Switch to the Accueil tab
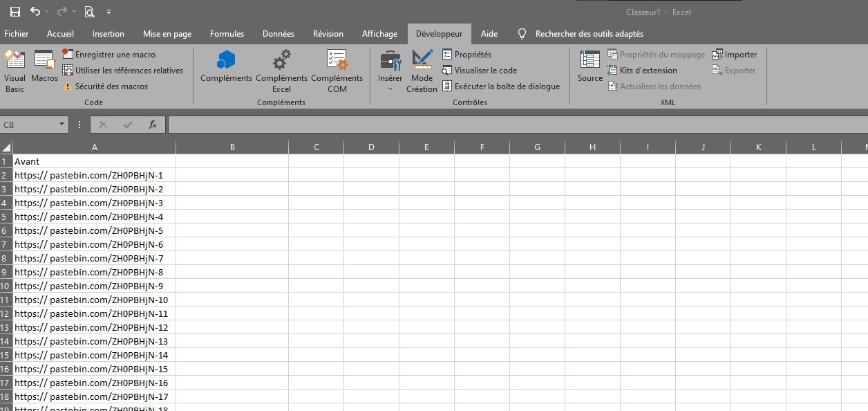868x411 pixels. pos(60,34)
